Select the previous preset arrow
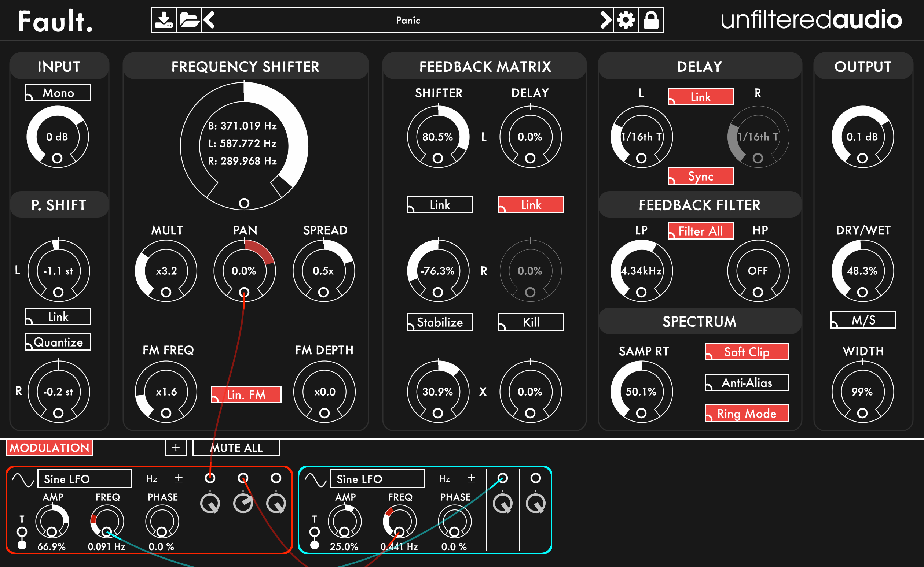The width and height of the screenshot is (924, 567). click(210, 20)
